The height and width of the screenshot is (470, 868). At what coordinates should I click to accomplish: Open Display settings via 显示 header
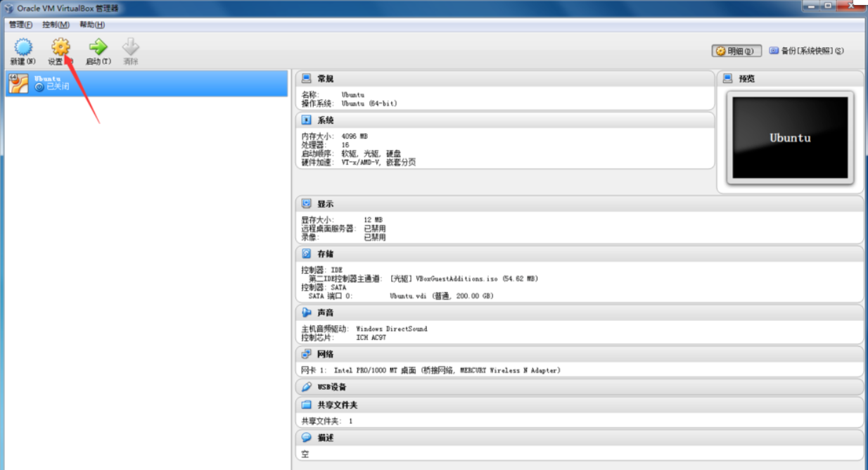click(326, 203)
